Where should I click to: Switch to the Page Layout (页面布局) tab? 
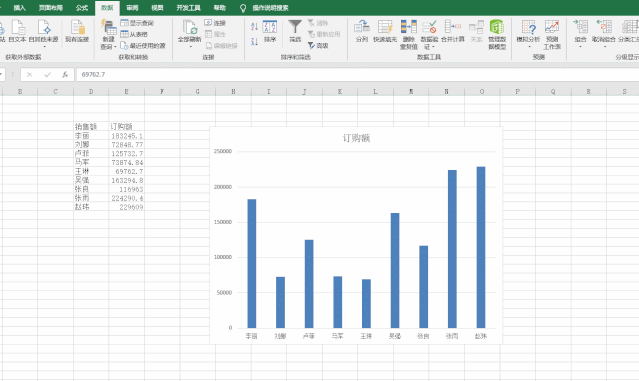(x=51, y=8)
